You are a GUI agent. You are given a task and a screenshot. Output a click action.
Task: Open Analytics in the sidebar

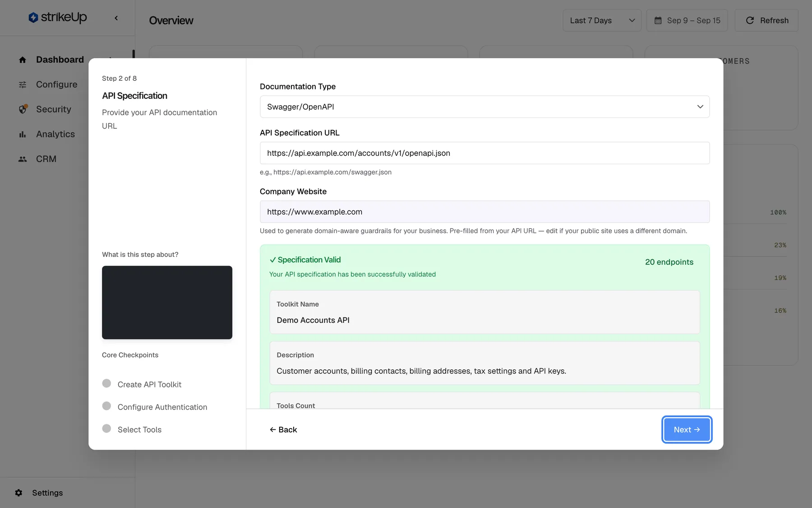tap(55, 134)
